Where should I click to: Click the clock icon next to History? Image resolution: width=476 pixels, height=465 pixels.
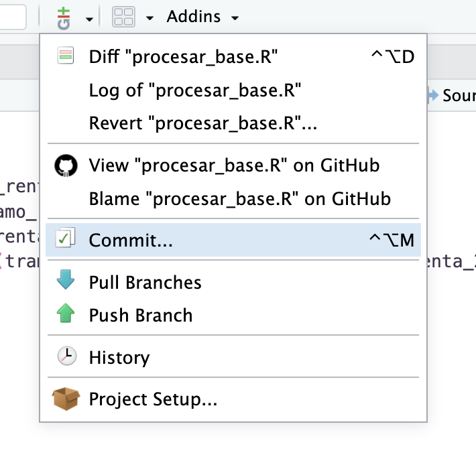point(65,357)
